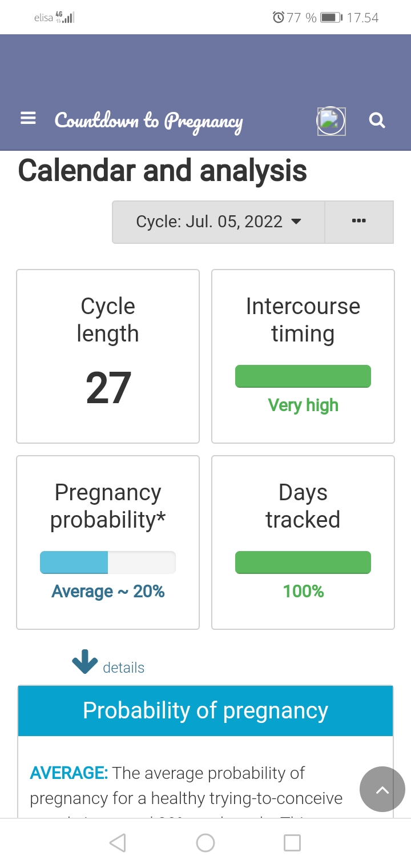Screen dimensions: 411x868
Task: Click the details link
Action: click(x=123, y=668)
